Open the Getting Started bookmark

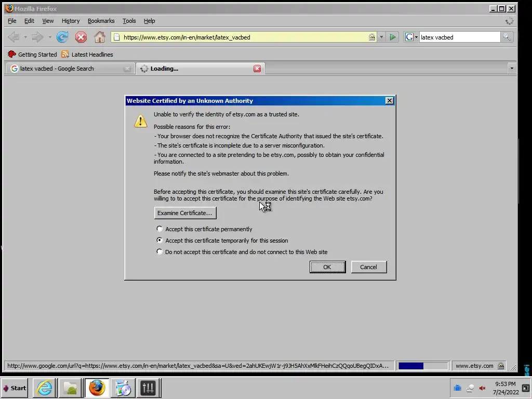coord(32,54)
